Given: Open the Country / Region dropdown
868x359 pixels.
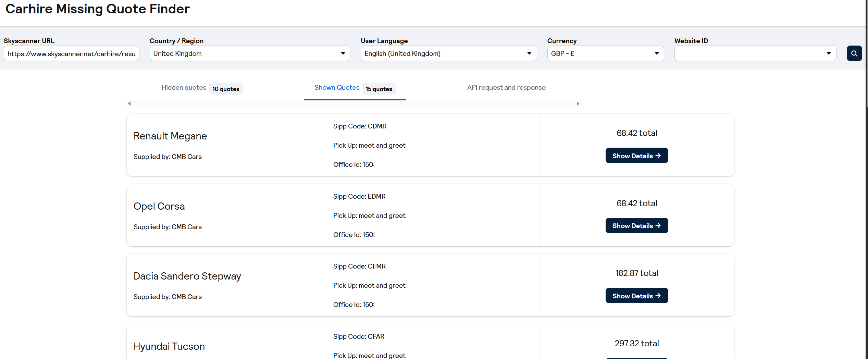Looking at the screenshot, I should click(x=250, y=53).
